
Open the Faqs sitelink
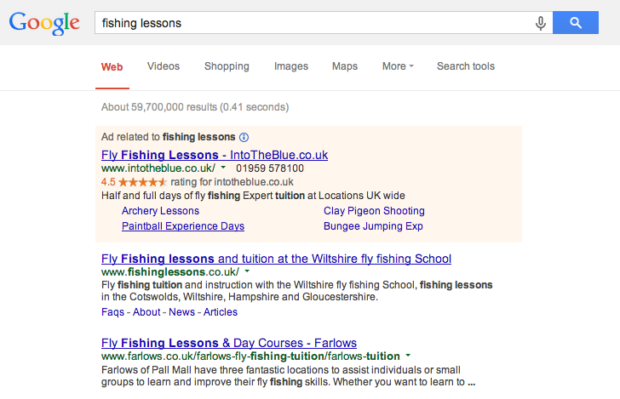click(x=113, y=312)
